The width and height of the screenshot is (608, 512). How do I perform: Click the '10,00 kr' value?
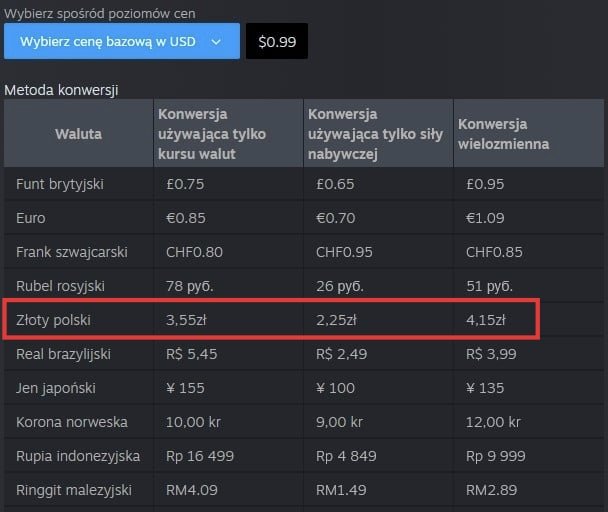[193, 422]
